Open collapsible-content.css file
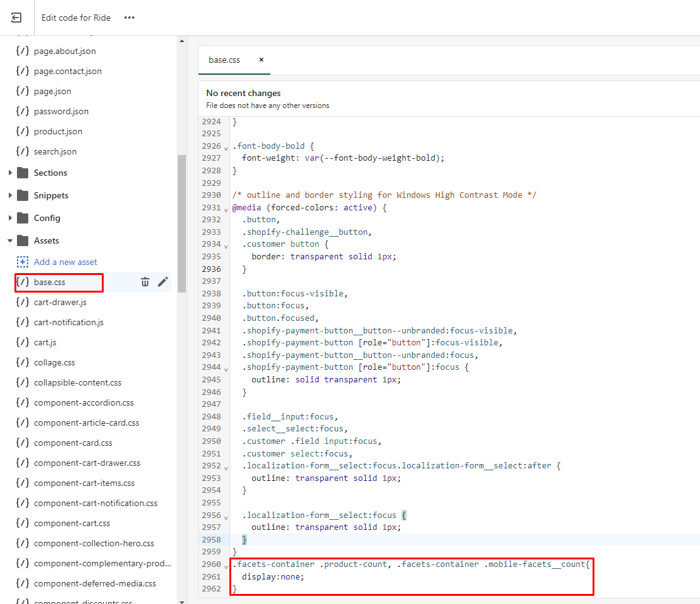 [78, 382]
